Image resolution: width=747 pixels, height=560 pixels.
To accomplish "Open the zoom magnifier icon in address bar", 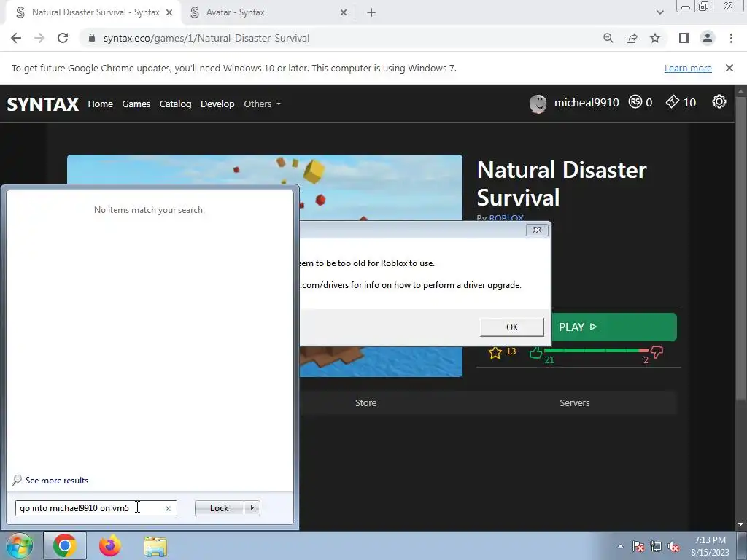I will (608, 38).
